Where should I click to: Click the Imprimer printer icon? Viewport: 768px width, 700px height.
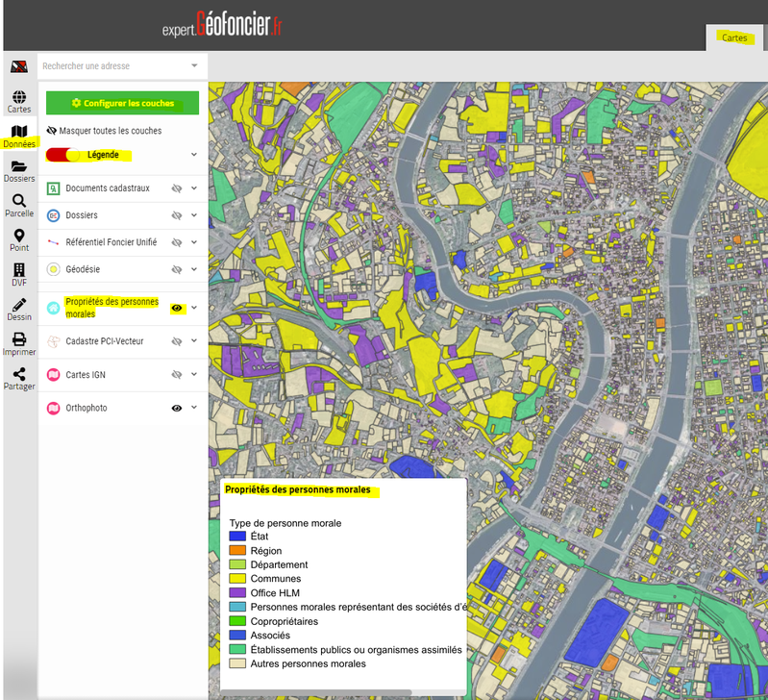[x=19, y=339]
